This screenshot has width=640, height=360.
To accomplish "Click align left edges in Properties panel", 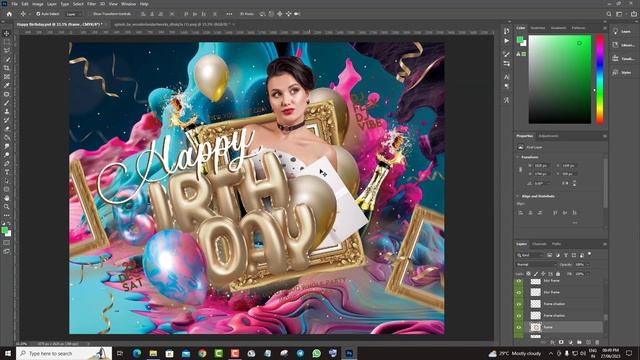I will pyautogui.click(x=521, y=213).
